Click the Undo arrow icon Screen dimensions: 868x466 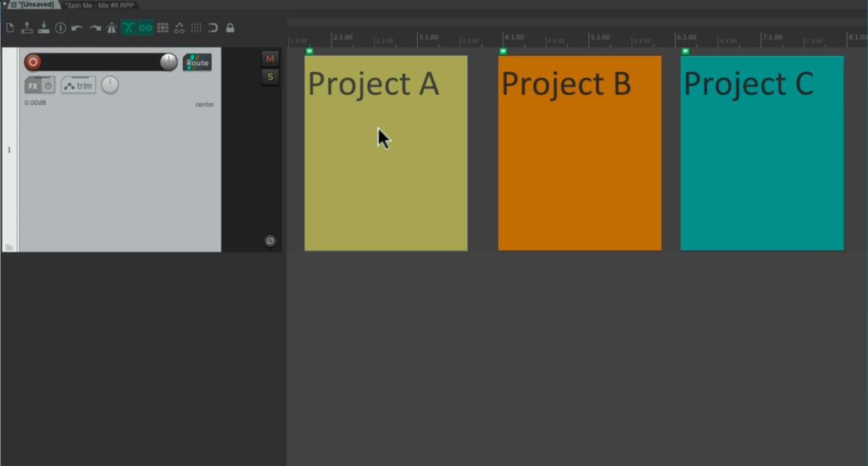[77, 28]
